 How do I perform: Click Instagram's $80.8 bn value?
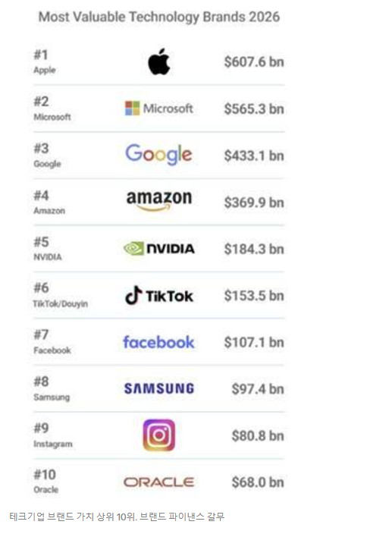[258, 435]
